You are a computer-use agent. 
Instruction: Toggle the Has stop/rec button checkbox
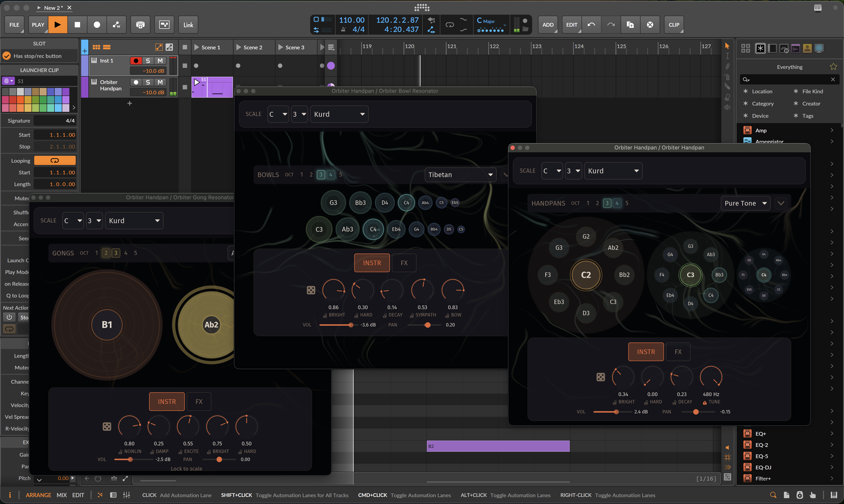click(7, 56)
